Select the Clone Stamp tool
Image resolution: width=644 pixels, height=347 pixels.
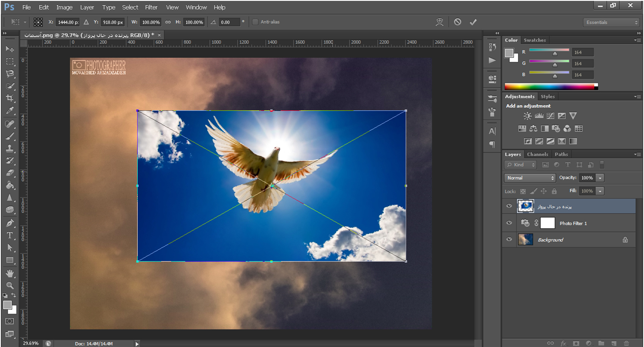[x=10, y=149]
